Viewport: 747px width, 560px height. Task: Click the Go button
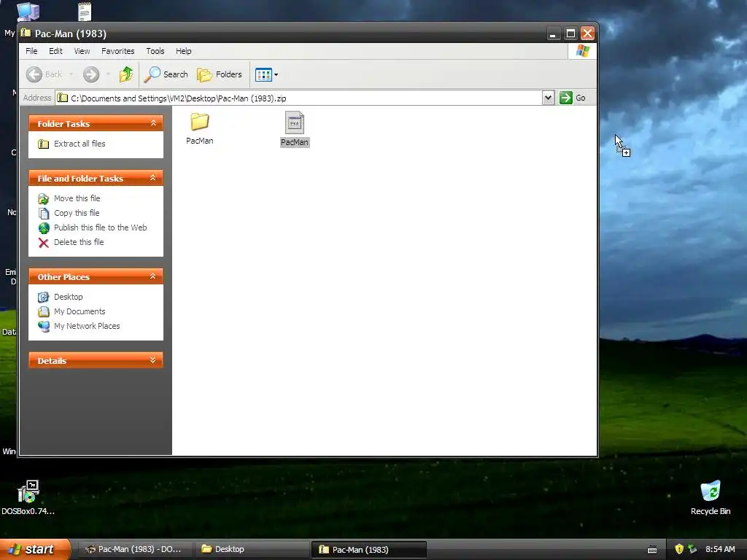572,98
